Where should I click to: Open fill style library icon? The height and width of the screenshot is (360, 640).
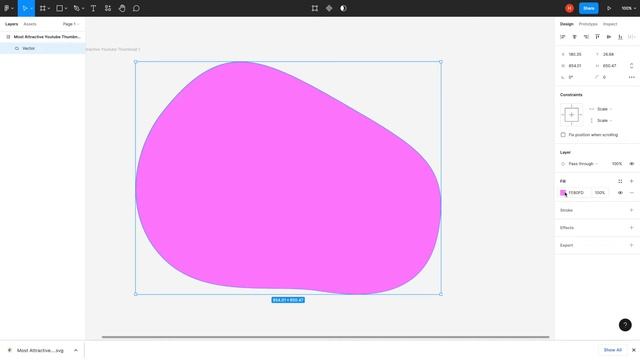(x=620, y=181)
